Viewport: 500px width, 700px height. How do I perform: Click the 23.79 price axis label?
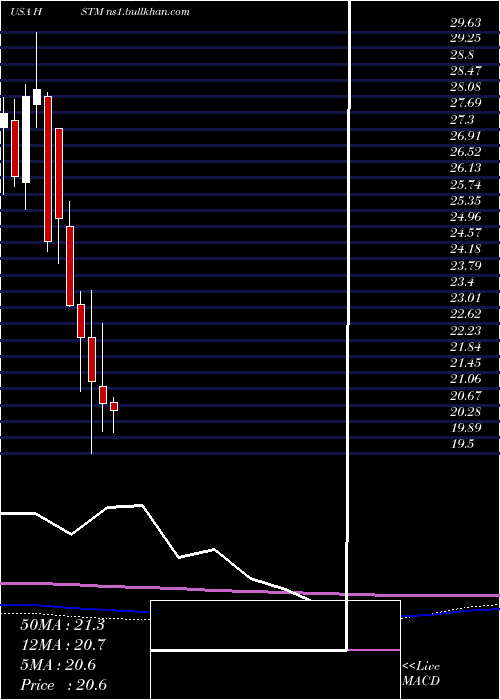coord(465,266)
